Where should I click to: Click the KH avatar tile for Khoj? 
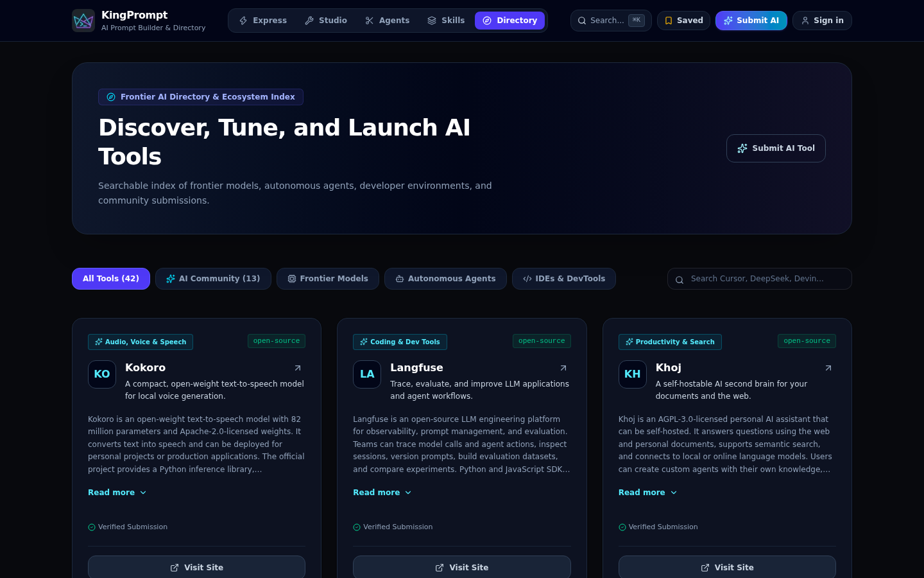pyautogui.click(x=633, y=374)
